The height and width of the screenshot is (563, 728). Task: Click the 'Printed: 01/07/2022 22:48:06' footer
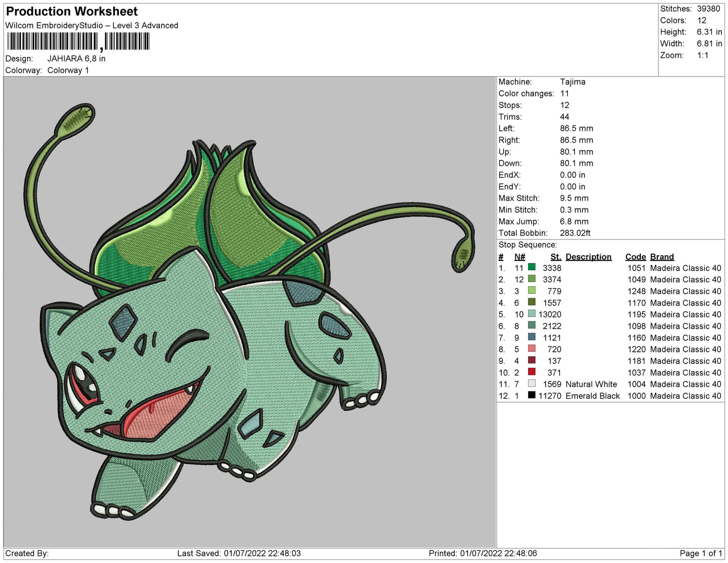(483, 553)
